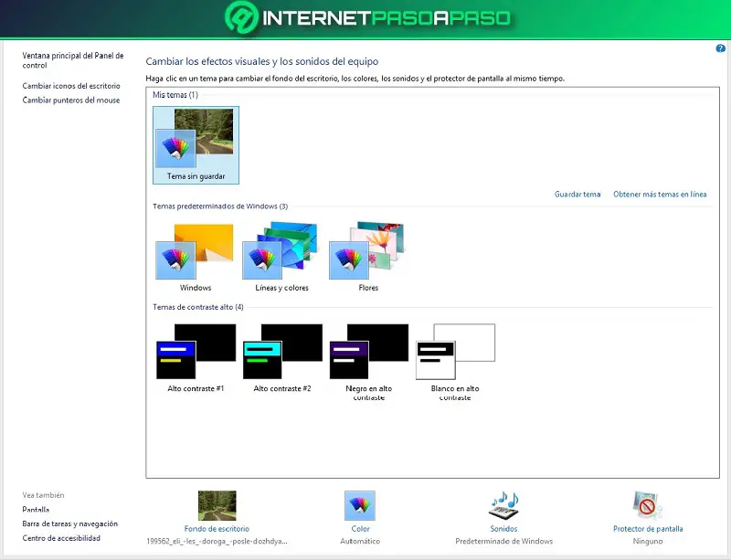The width and height of the screenshot is (731, 560).
Task: Open 'Centro de accesibilidad' link
Action: click(61, 538)
